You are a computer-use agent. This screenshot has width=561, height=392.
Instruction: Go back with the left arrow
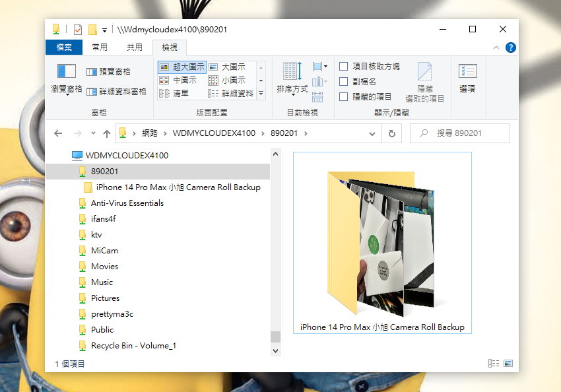tap(58, 133)
